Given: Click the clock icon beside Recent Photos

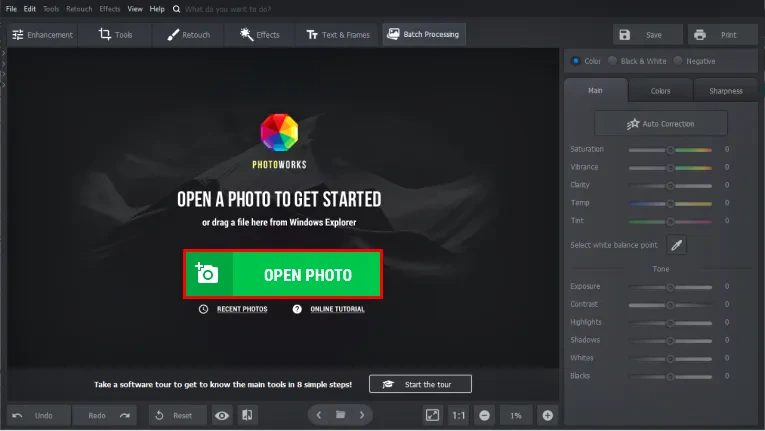Looking at the screenshot, I should (x=203, y=309).
